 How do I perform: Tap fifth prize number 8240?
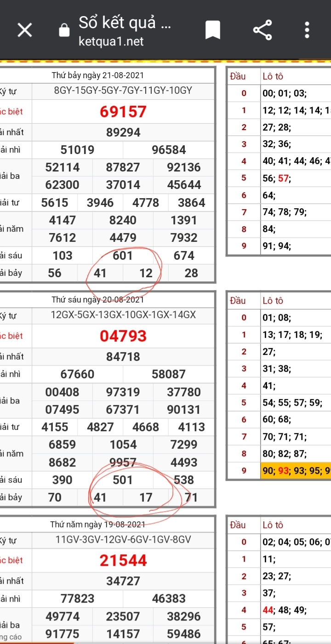[123, 220]
